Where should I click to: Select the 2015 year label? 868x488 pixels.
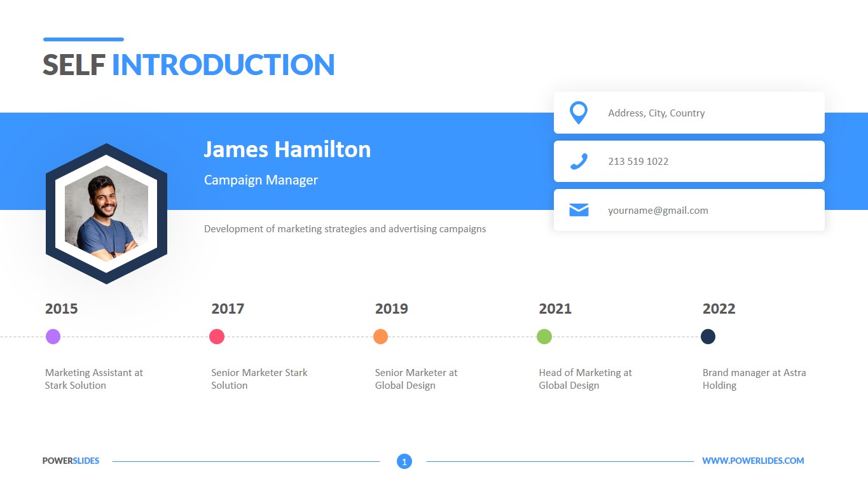[61, 309]
